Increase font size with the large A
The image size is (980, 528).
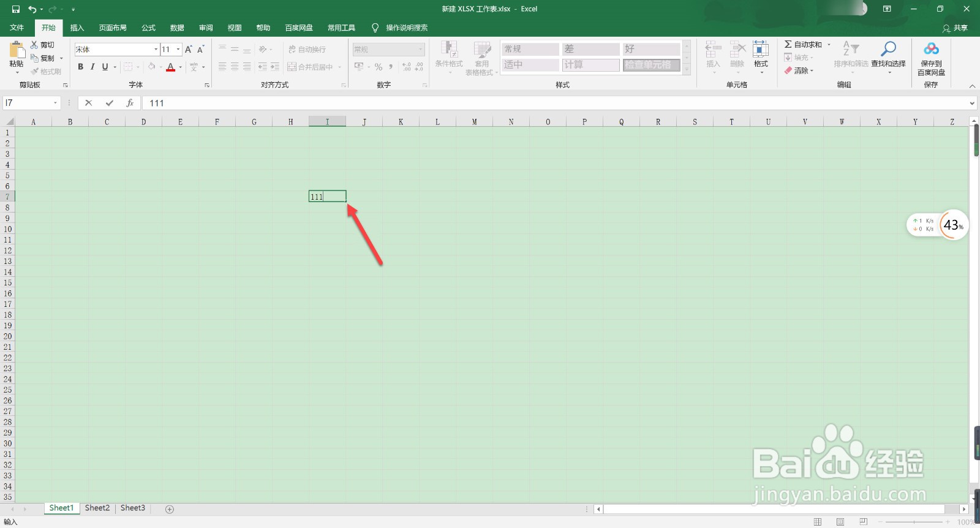click(189, 49)
